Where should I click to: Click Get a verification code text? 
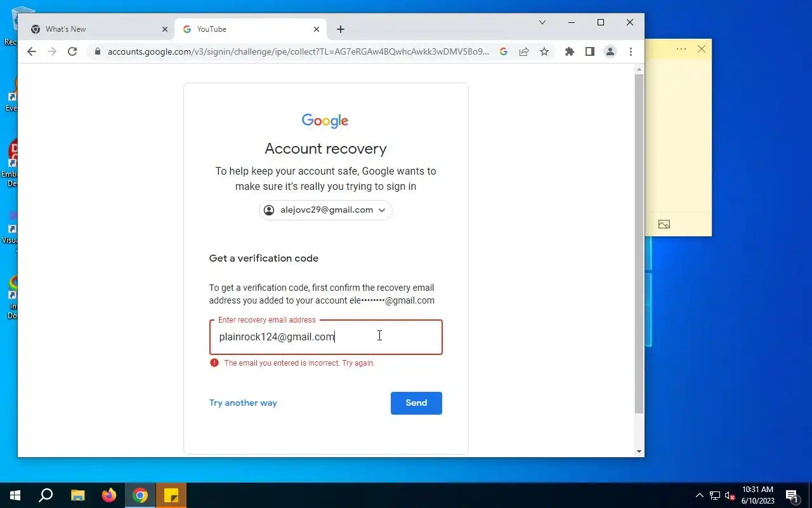(x=264, y=258)
